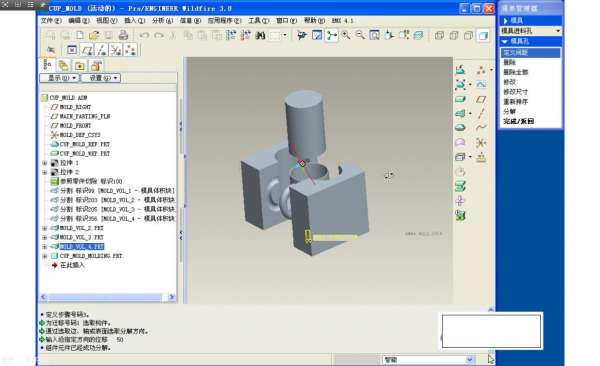
Task: Open the folder icon in the toolbar
Action: 94,36
